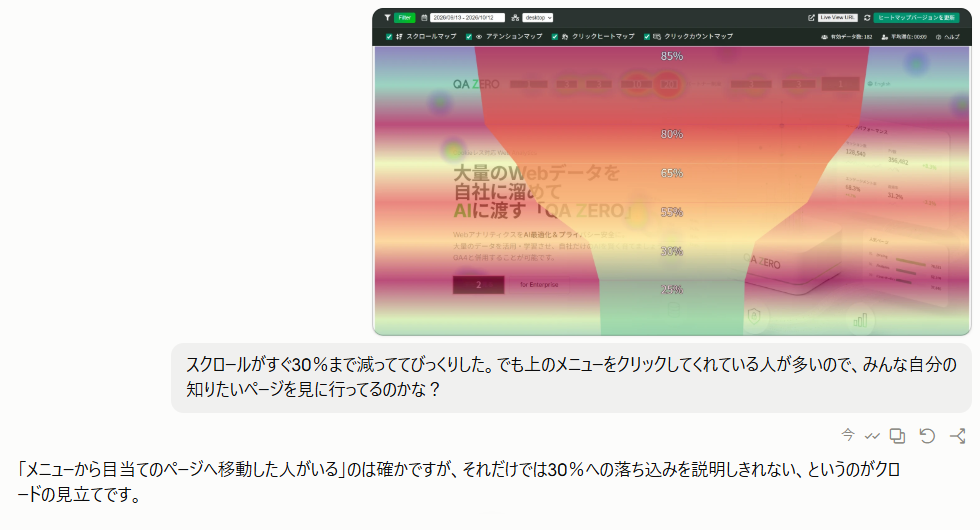Image resolution: width=980 pixels, height=530 pixels.
Task: Click the 平均滞在:00:00 status text
Action: [909, 37]
